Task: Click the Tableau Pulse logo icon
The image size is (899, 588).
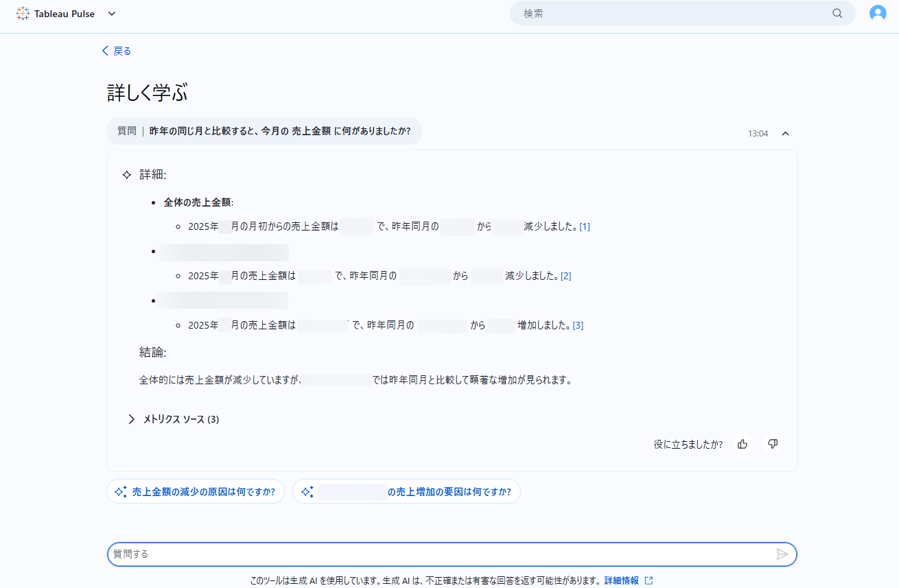Action: coord(23,14)
